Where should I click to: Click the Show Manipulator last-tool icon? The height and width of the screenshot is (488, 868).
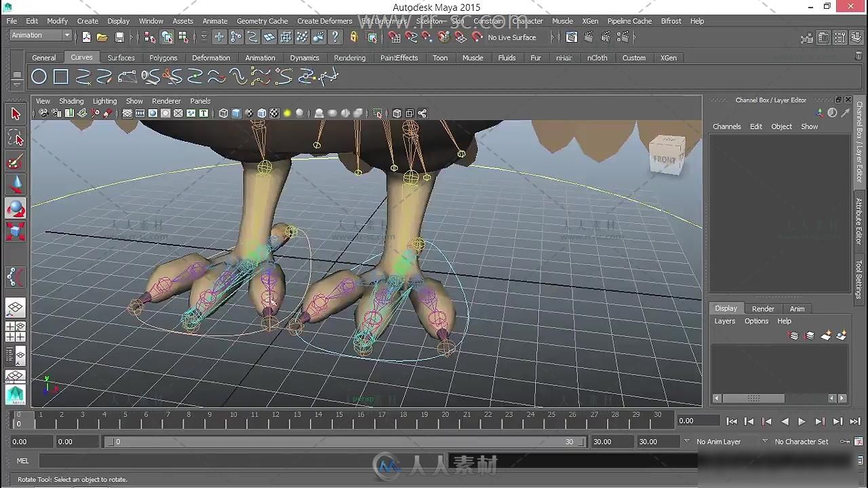[x=16, y=277]
